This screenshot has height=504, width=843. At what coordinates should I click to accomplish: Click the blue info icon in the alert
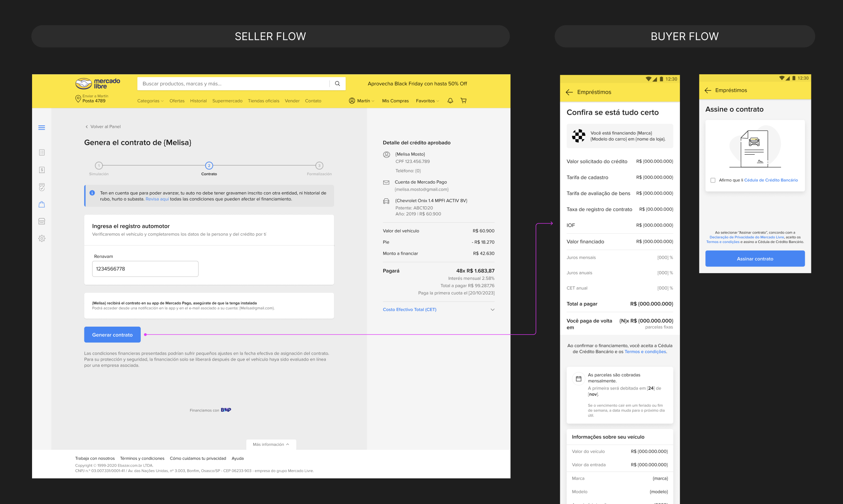92,193
